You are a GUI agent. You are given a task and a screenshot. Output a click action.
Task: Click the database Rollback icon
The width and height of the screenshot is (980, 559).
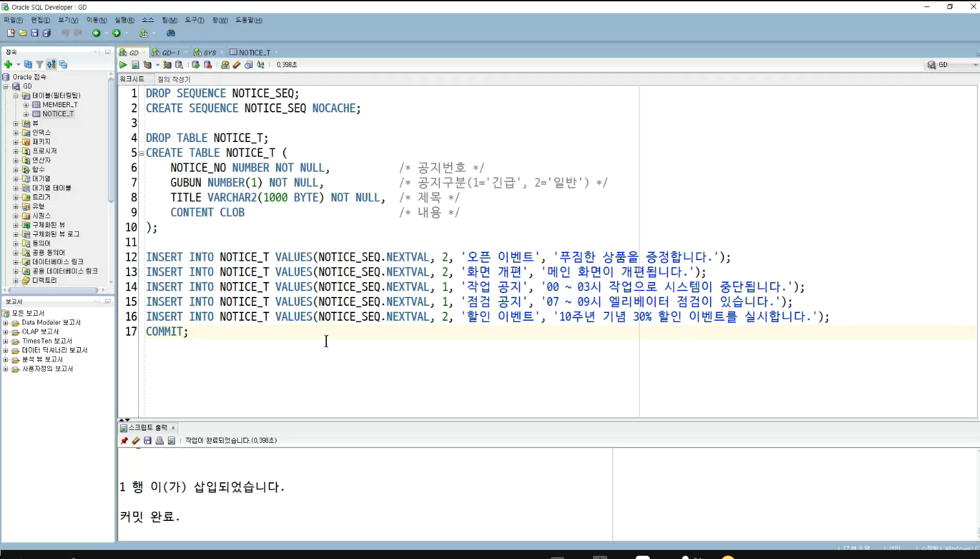tap(208, 65)
